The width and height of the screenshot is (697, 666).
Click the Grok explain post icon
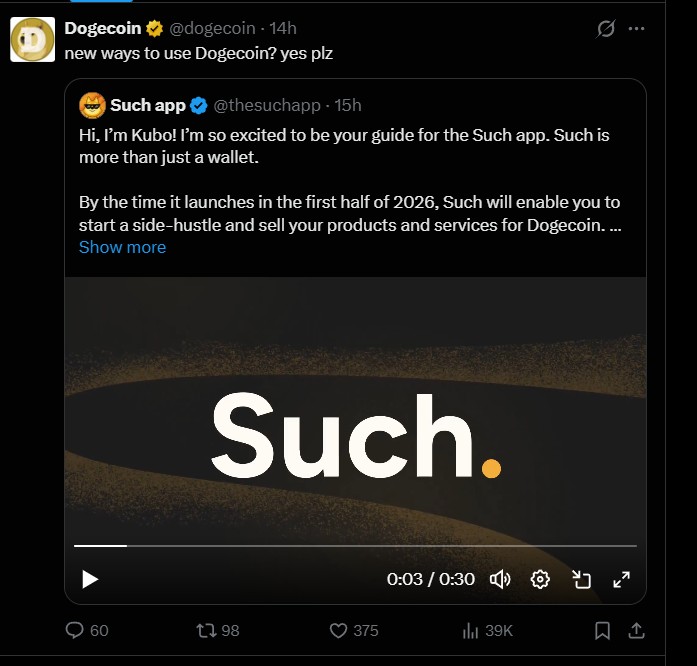[x=605, y=29]
